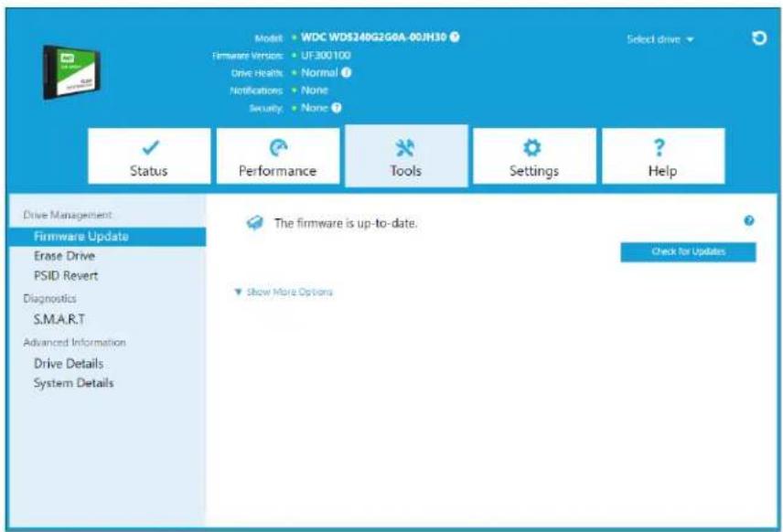Screen dimensions: 783x532
Task: Switch to the Status tab
Action: 149,156
